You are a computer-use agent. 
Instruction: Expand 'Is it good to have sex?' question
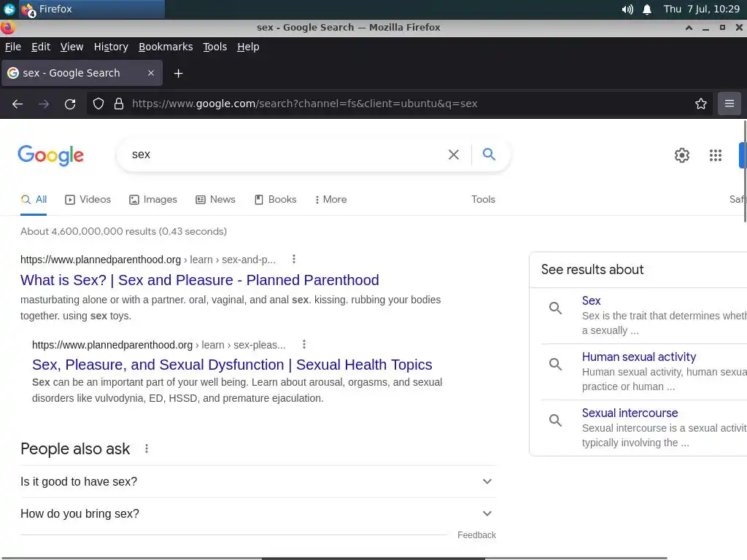[258, 481]
